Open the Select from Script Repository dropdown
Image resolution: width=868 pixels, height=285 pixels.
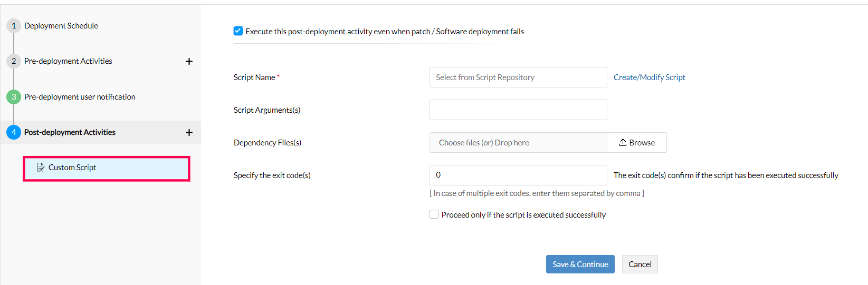tap(518, 77)
